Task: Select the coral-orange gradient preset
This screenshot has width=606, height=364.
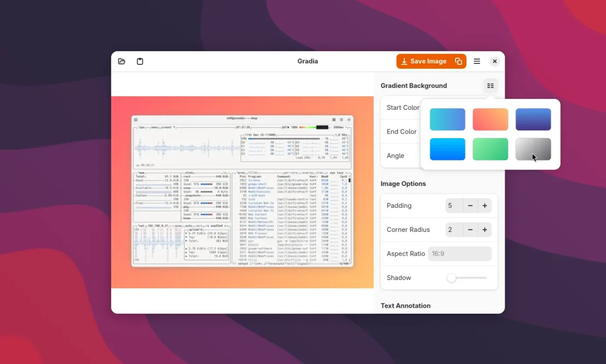Action: [490, 119]
